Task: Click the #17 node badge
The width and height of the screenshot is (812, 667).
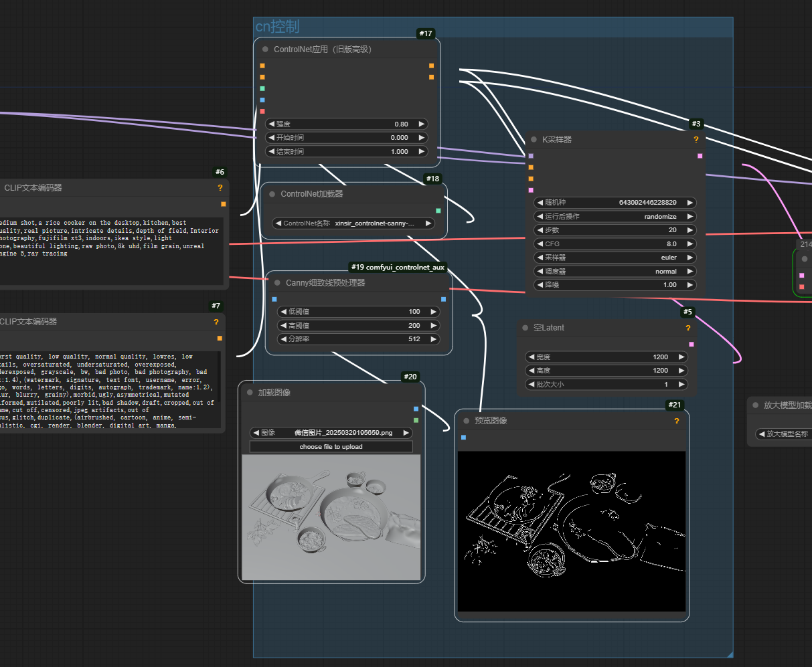Action: 426,33
